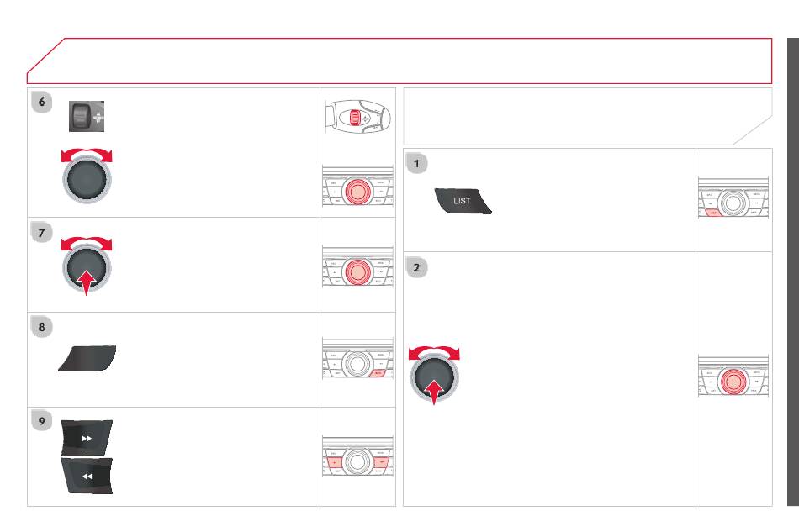The height and width of the screenshot is (532, 799).
Task: Click the step number 6 badge
Action: pos(42,102)
